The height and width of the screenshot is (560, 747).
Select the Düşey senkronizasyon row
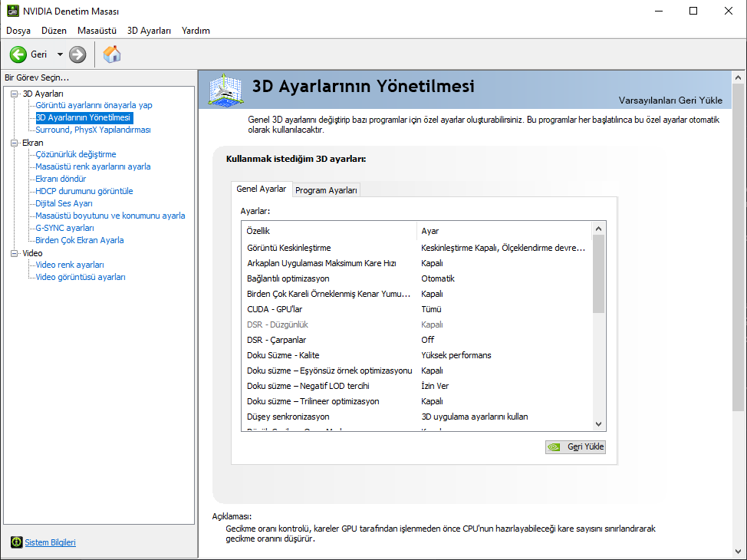point(417,417)
